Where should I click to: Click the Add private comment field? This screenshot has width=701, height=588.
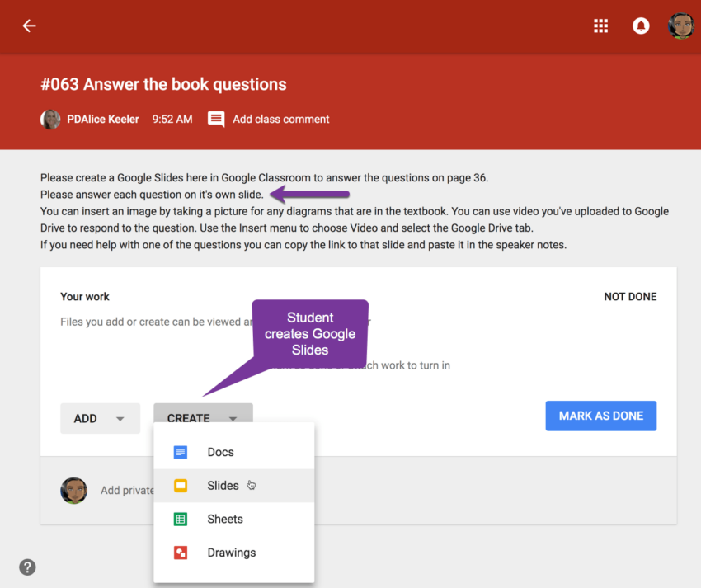pos(127,491)
